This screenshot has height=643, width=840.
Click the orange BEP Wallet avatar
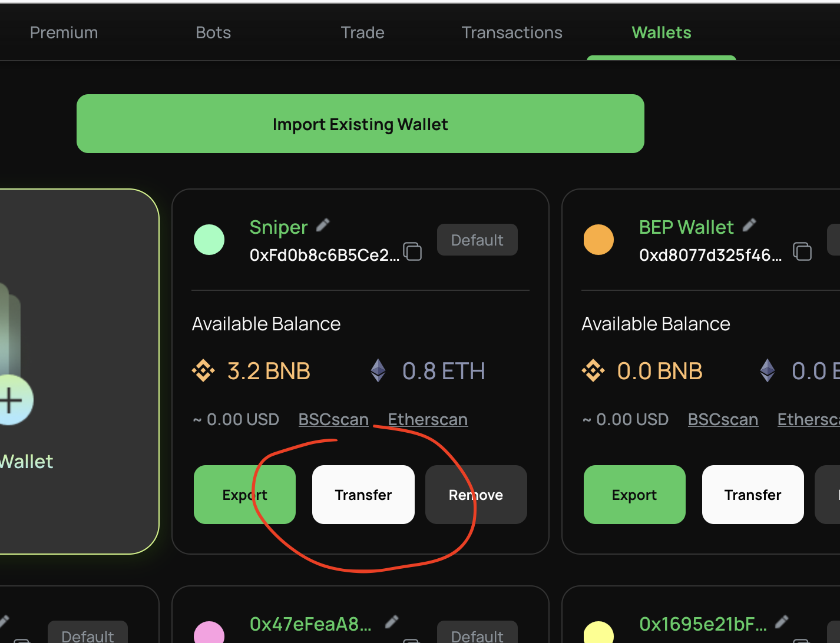598,240
